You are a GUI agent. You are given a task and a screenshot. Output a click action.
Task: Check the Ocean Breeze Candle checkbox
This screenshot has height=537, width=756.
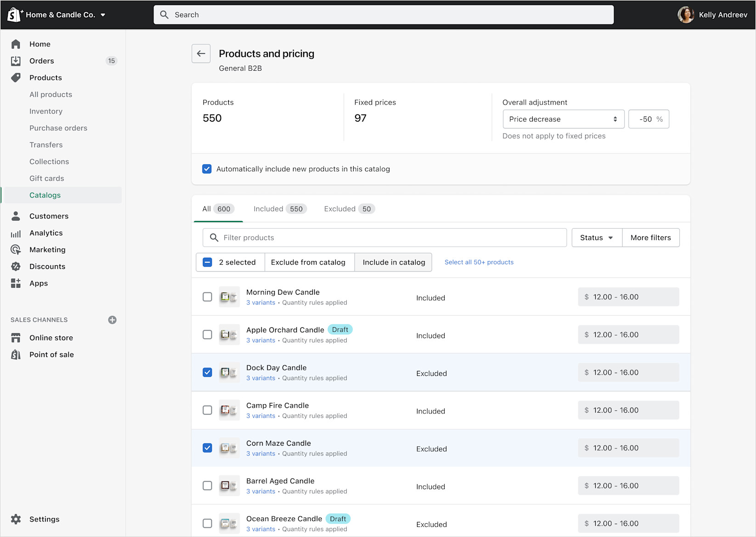pyautogui.click(x=208, y=523)
